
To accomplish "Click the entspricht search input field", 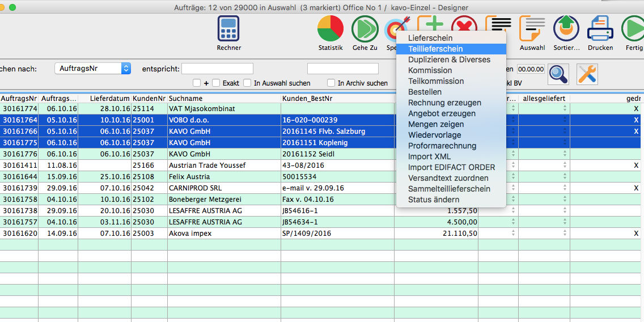I will (x=217, y=69).
